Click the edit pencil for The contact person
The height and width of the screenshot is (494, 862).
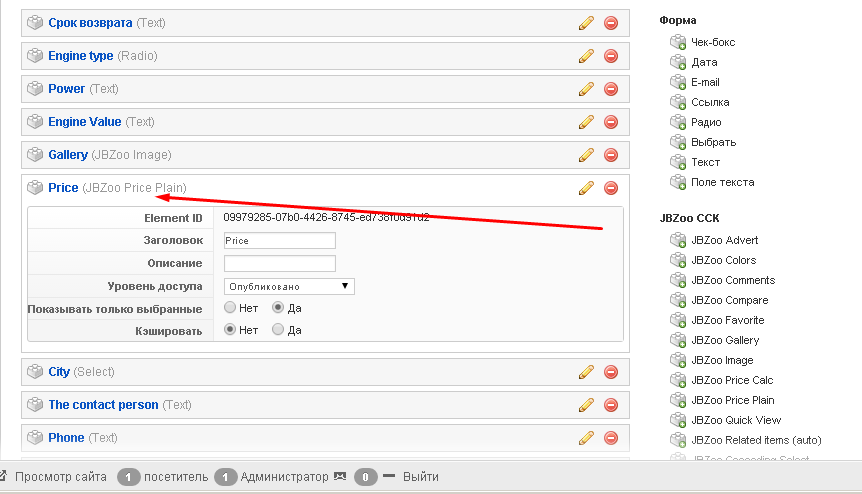tap(586, 405)
